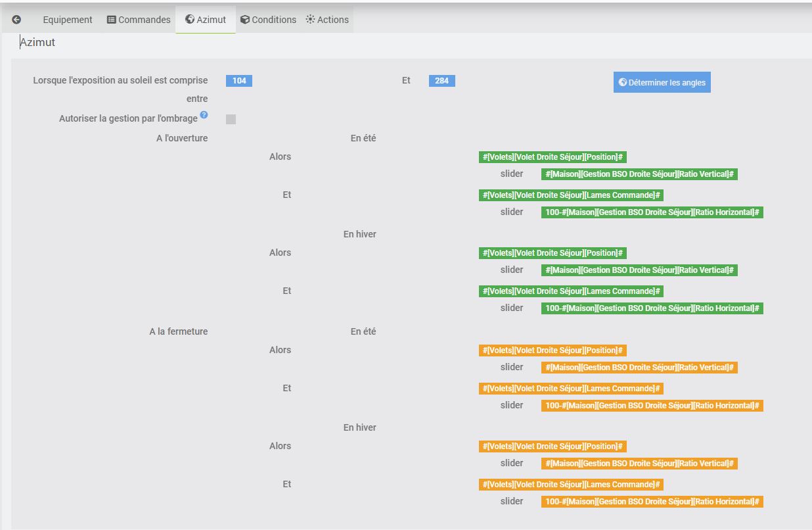The image size is (812, 530).
Task: Click opening summer Lames Commande tag
Action: (571, 195)
